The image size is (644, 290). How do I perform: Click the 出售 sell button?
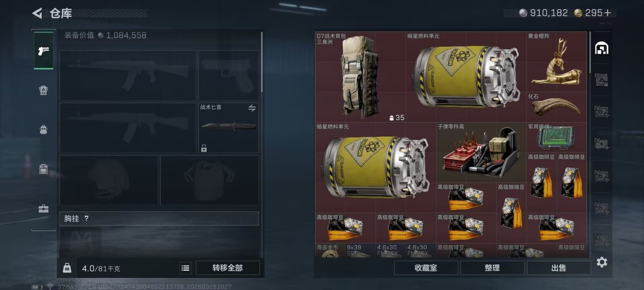[x=559, y=268]
